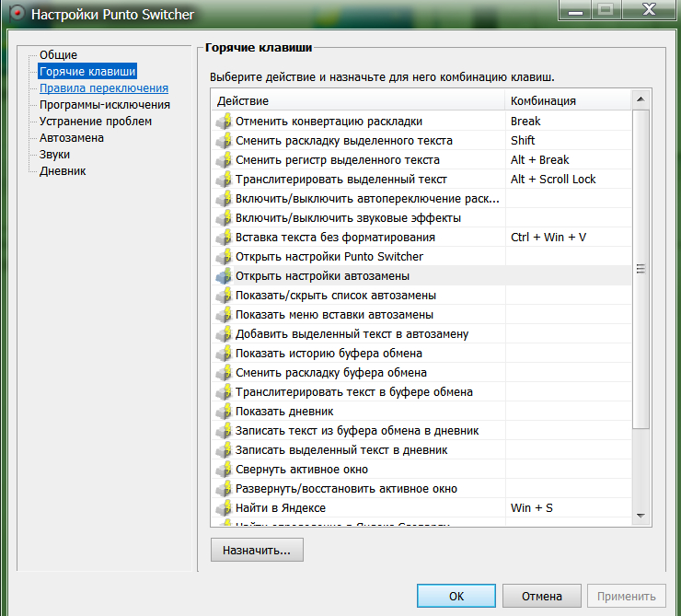
Task: Click the icon beside "Сменить регистр выделенного текста"
Action: (x=224, y=160)
